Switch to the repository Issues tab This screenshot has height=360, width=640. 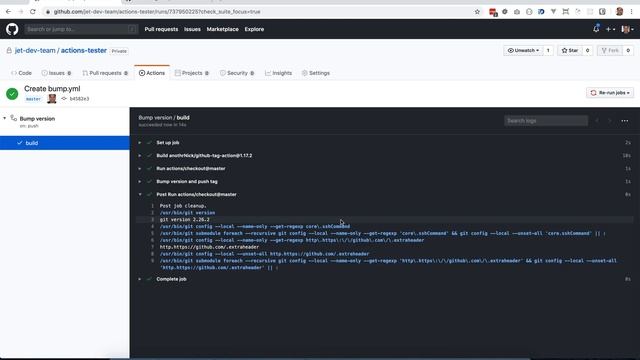56,73
